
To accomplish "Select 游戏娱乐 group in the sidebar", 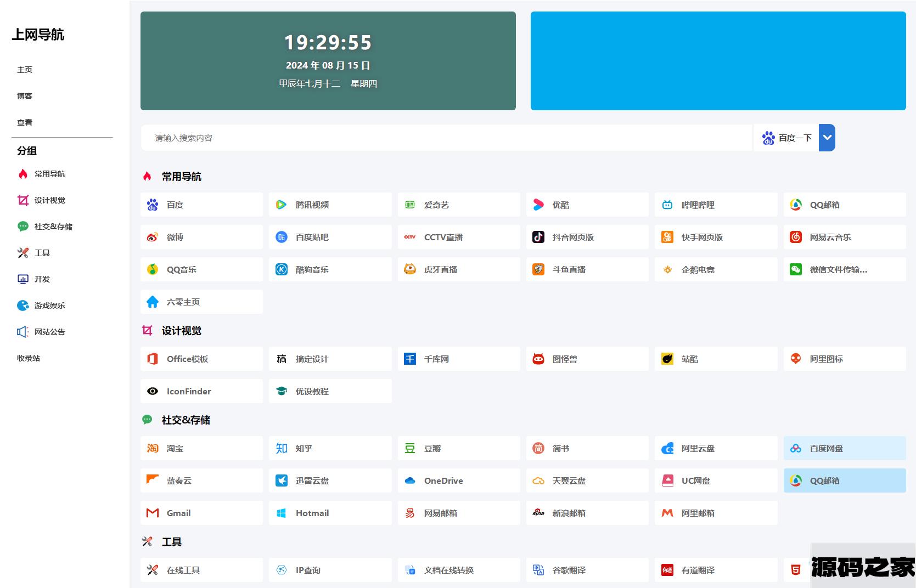I will [x=42, y=306].
